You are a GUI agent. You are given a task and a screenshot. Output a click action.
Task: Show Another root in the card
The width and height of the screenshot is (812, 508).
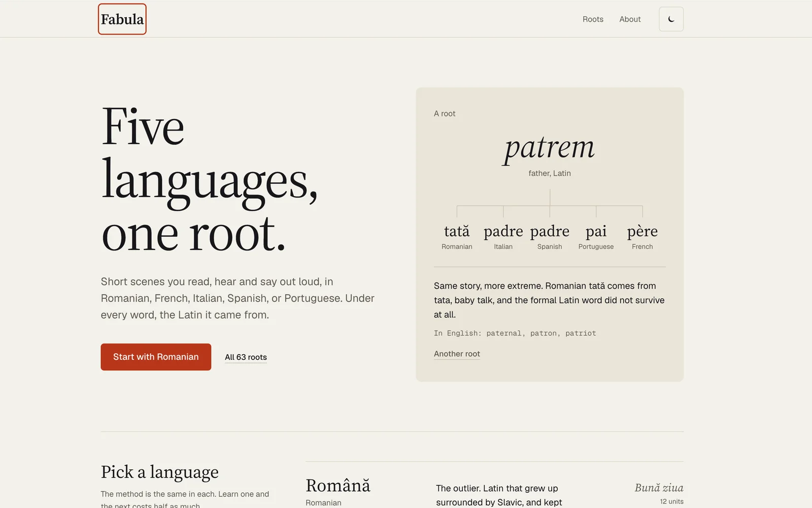(457, 354)
